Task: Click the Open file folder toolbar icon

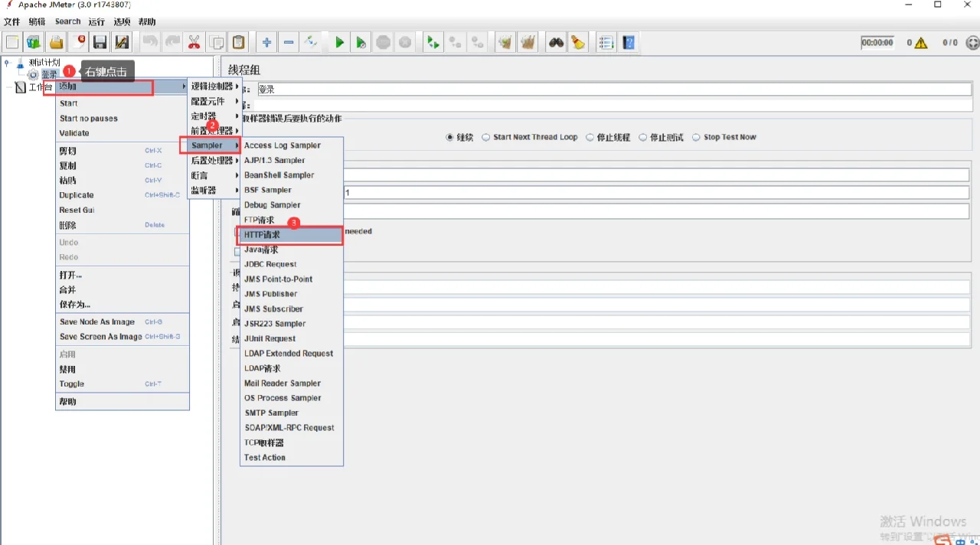Action: click(x=56, y=42)
